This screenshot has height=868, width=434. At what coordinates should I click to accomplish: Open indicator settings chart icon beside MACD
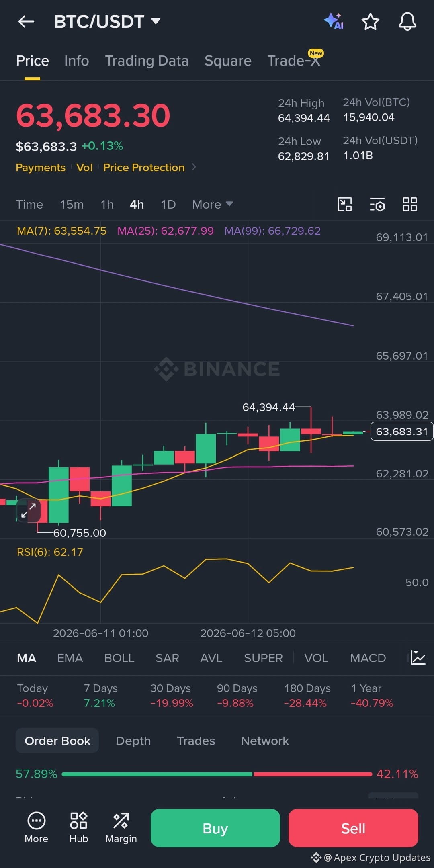(418, 658)
